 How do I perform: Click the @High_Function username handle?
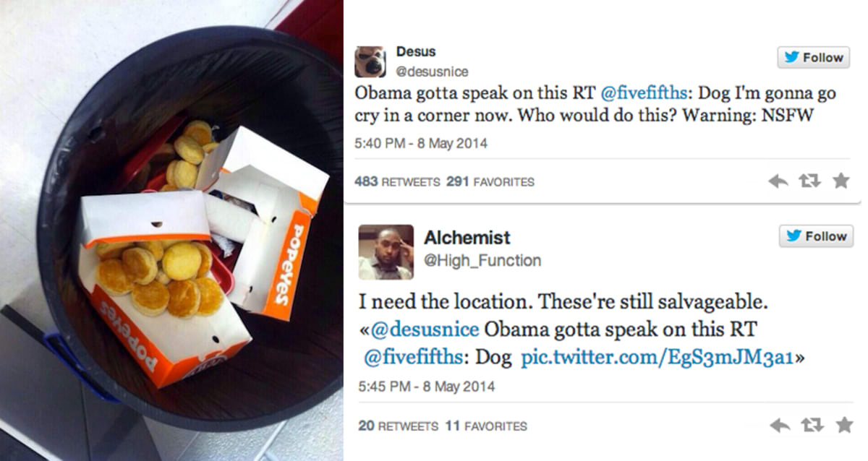[x=482, y=260]
